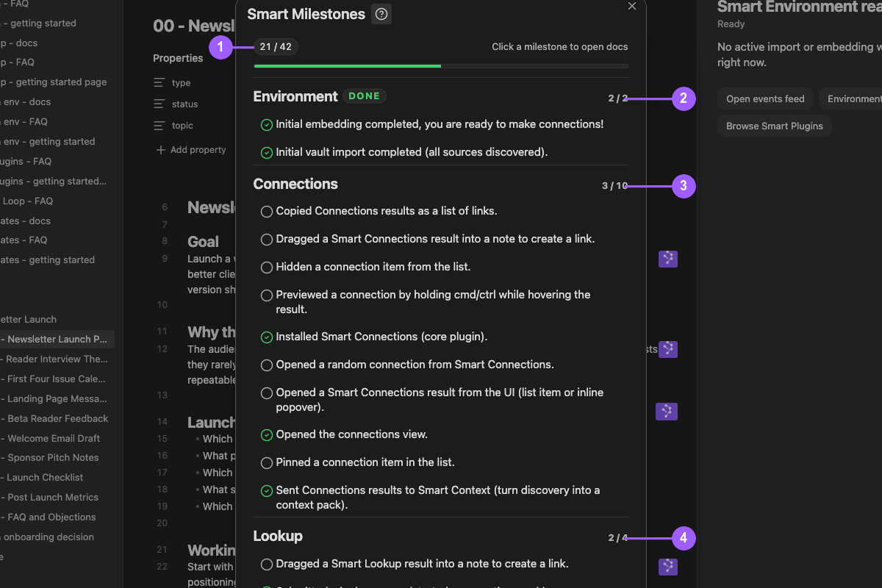The image size is (882, 588).
Task: Open Smart Connections icon beside the Goal paragraph
Action: [667, 259]
